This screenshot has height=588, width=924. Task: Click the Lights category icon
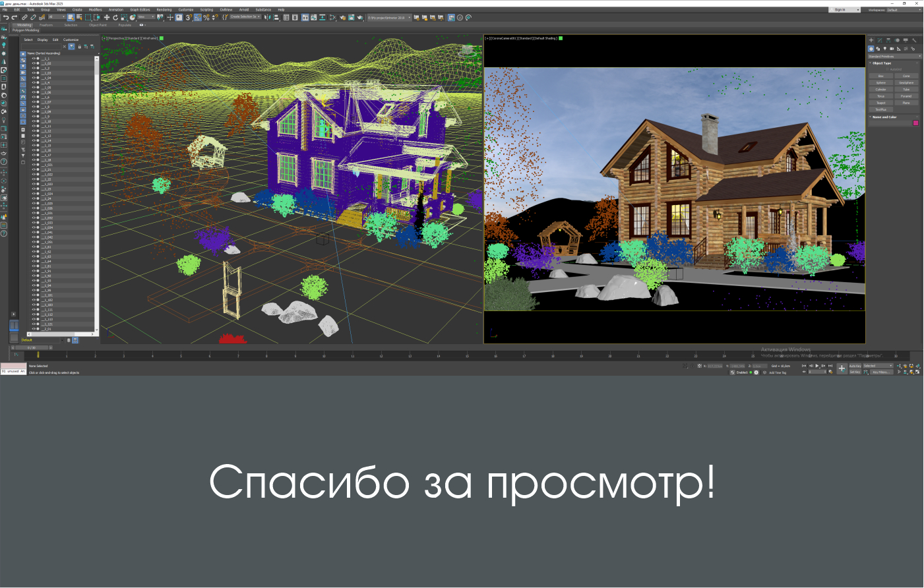pyautogui.click(x=886, y=49)
